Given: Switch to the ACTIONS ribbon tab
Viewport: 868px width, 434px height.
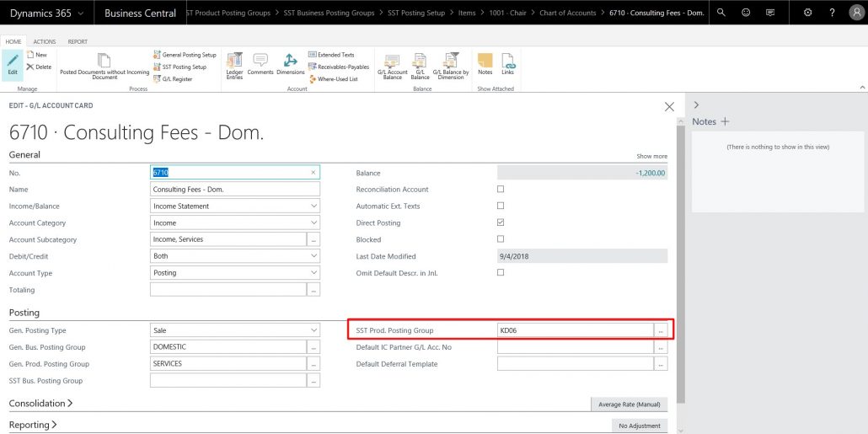Looking at the screenshot, I should (45, 41).
